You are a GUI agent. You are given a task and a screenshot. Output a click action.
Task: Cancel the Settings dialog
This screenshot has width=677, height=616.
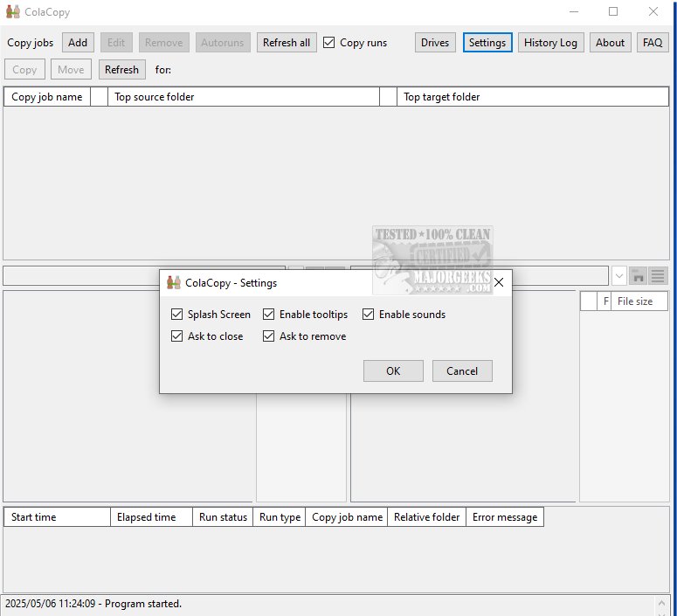pos(462,371)
